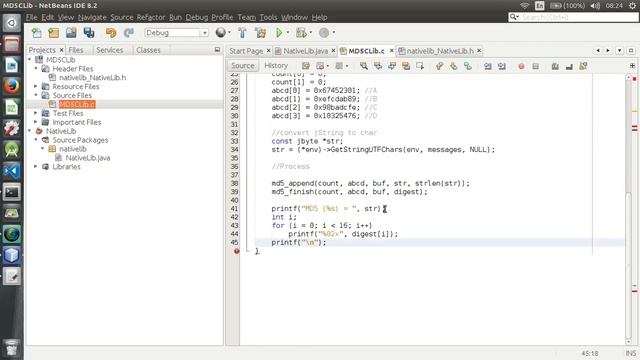Expand the Resource Files folder
640x360 pixels.
(x=36, y=87)
